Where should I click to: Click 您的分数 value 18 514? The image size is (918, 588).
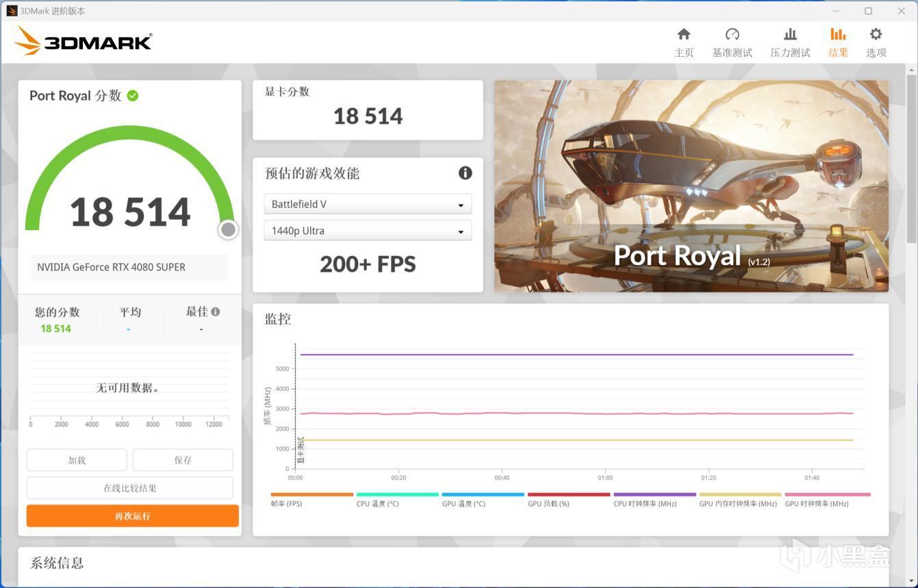tap(55, 329)
